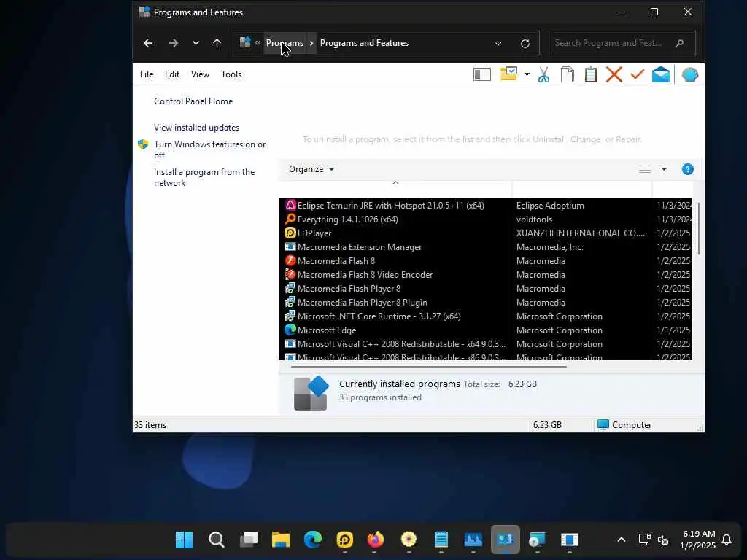The width and height of the screenshot is (747, 560).
Task: Launch Microsoft Edge from taskbar
Action: [313, 540]
